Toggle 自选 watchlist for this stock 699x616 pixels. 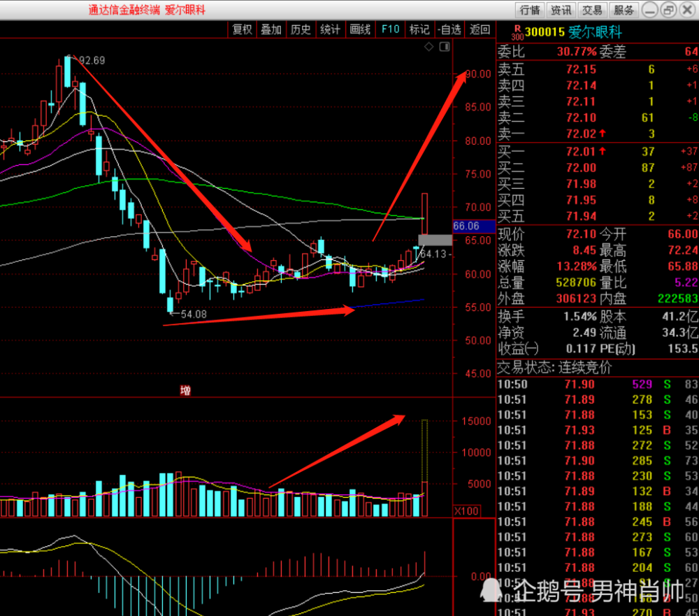click(x=449, y=29)
